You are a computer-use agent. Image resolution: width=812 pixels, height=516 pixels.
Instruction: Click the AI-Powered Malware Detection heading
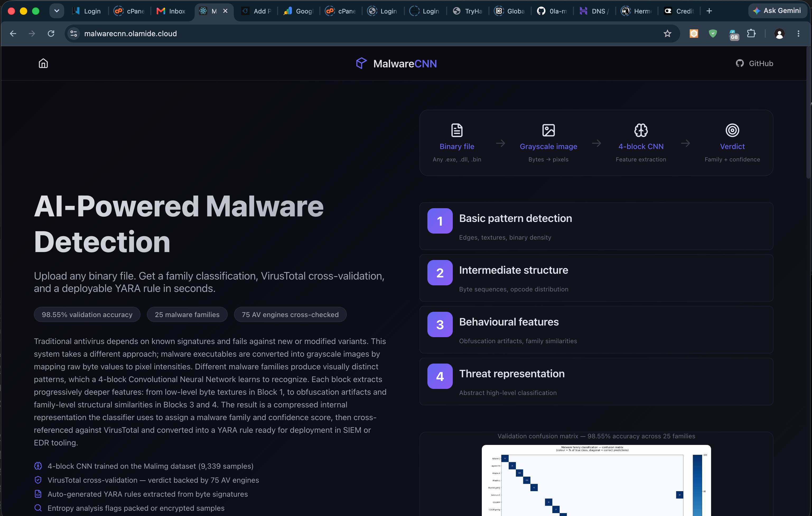[179, 224]
